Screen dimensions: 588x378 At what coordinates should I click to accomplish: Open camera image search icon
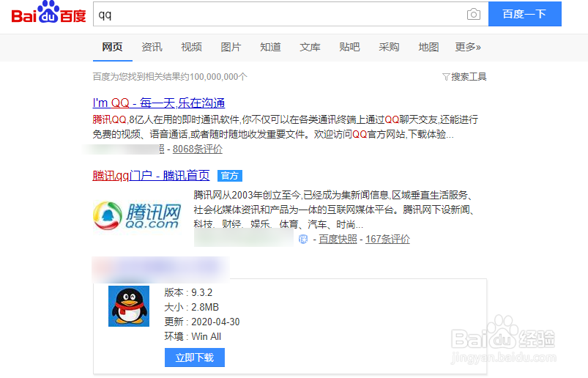click(474, 14)
